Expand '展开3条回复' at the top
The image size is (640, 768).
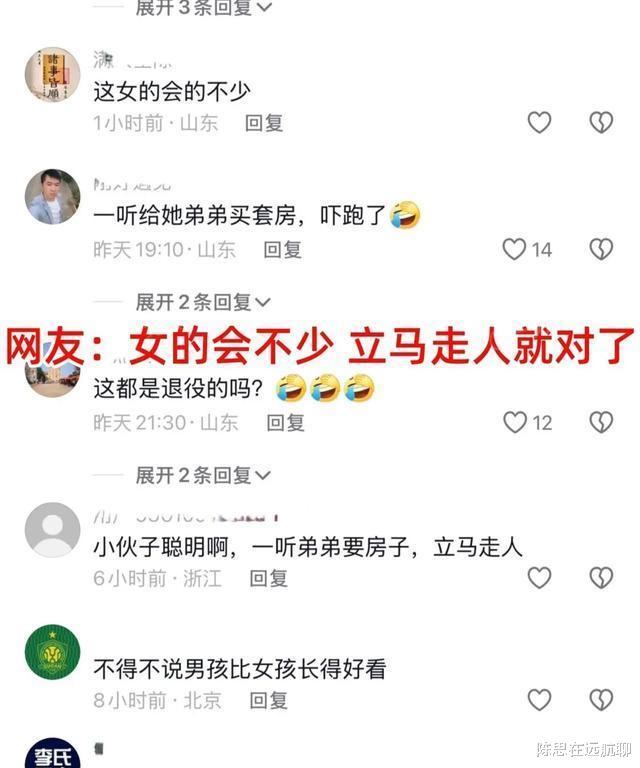tap(203, 7)
